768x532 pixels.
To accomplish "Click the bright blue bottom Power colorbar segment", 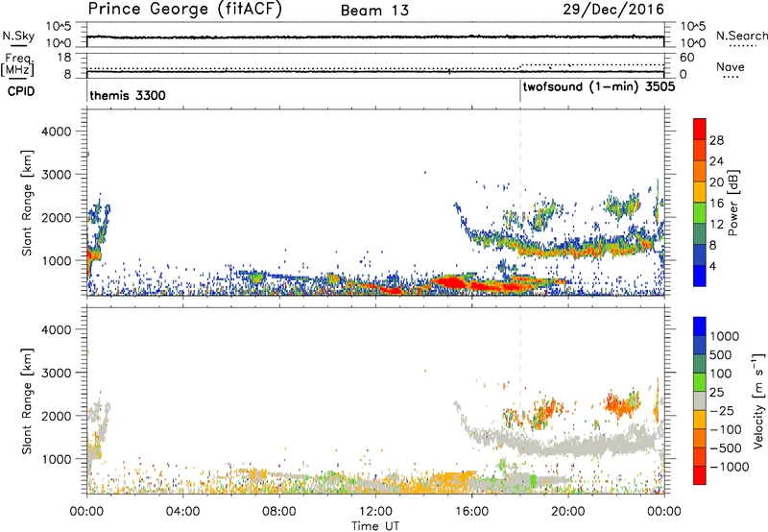I will coord(700,277).
